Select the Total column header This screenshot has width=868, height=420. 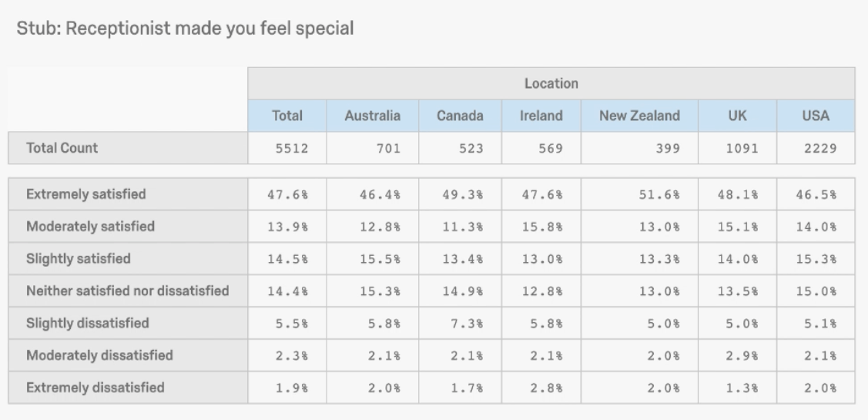click(x=287, y=116)
